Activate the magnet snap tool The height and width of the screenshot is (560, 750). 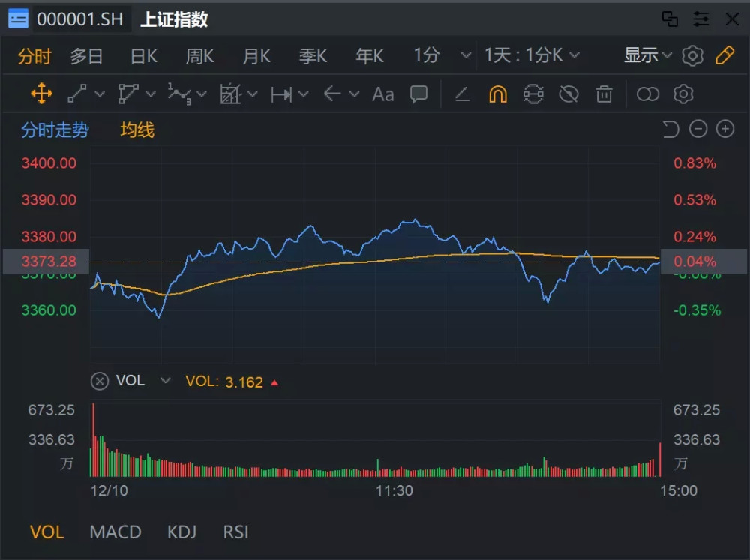pyautogui.click(x=498, y=94)
